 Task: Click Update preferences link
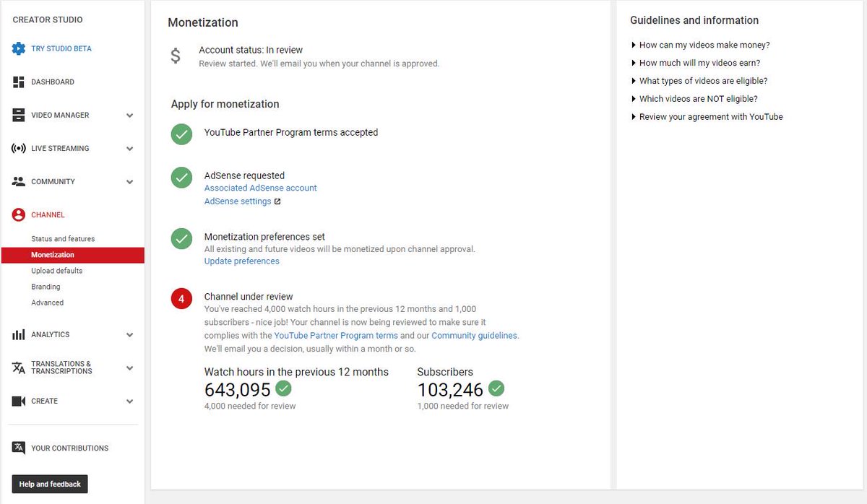point(242,261)
